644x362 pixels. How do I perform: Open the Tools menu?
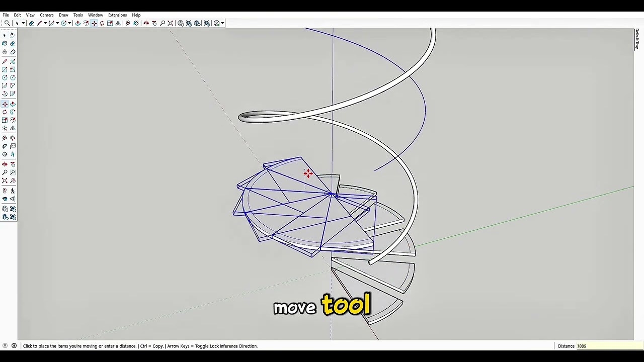coord(78,15)
